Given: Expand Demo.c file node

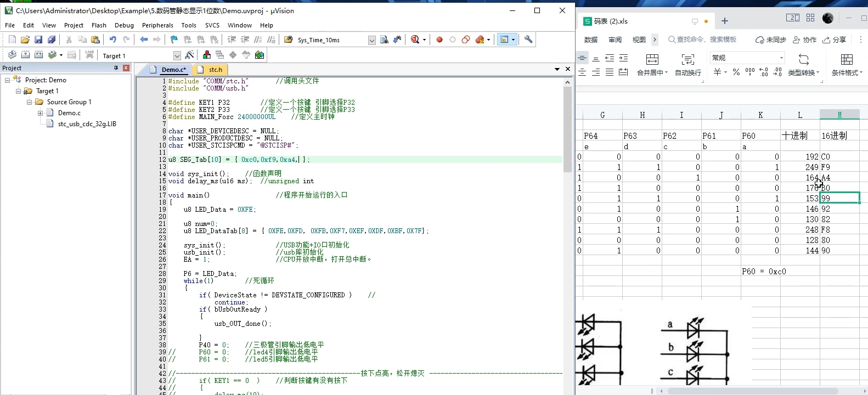Looking at the screenshot, I should (40, 113).
